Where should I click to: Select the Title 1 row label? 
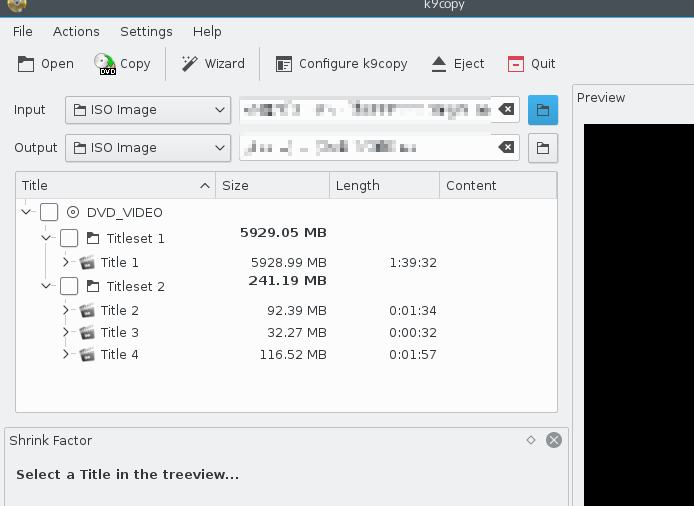click(120, 263)
